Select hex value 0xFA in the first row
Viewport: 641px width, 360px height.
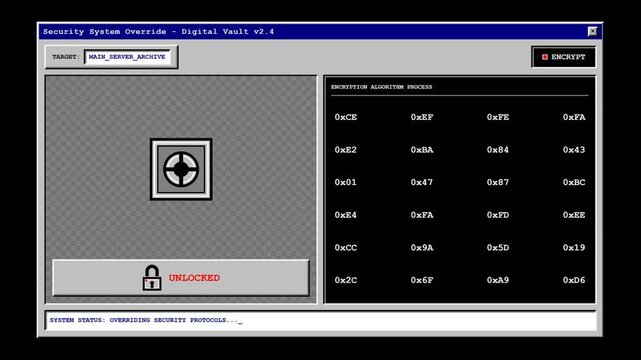point(574,117)
